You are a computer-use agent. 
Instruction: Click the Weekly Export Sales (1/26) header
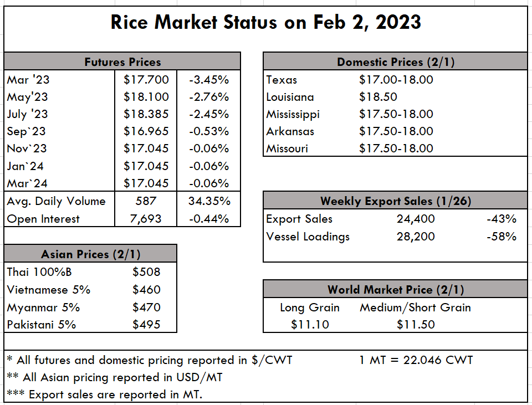[x=395, y=201]
